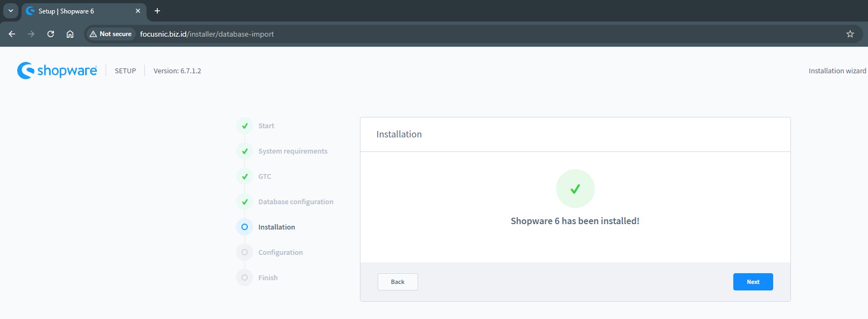868x319 pixels.
Task: Click the Configuration step circle indicator
Action: pyautogui.click(x=245, y=252)
